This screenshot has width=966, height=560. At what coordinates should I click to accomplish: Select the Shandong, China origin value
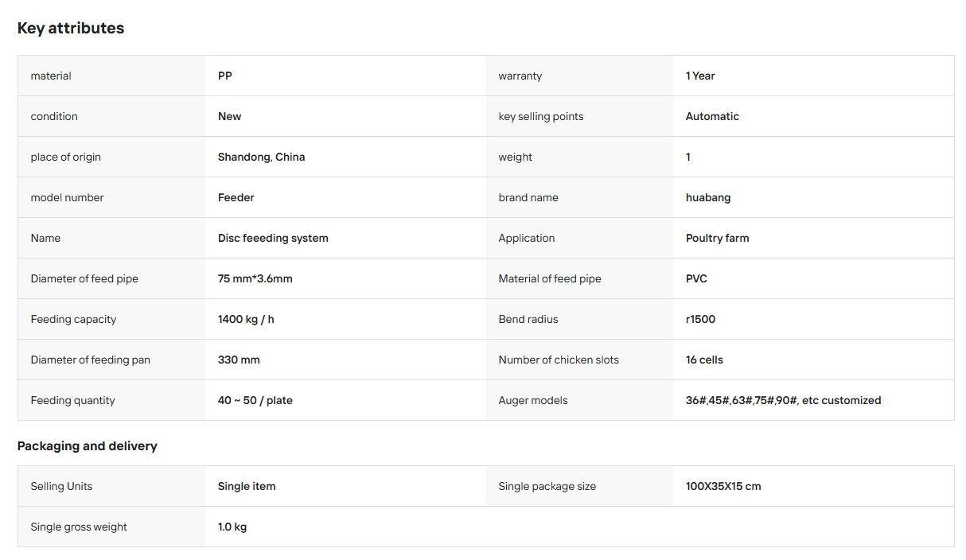[261, 157]
